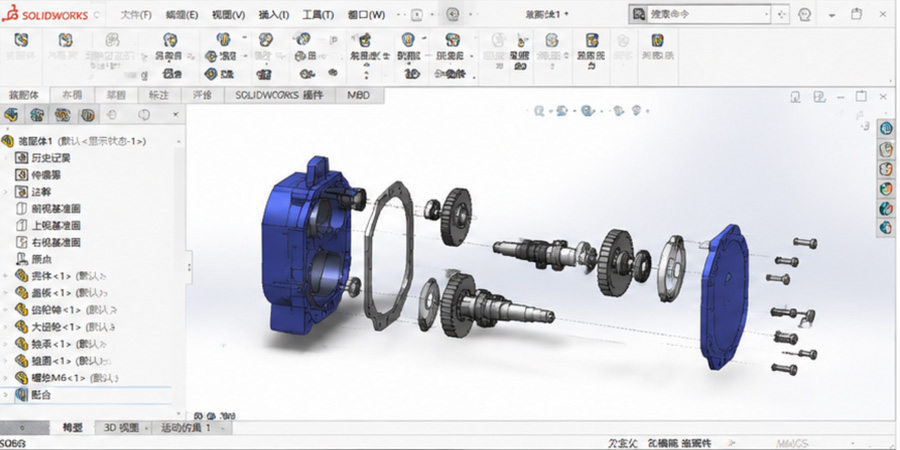Image resolution: width=900 pixels, height=450 pixels.
Task: Open the 视图(V) menu
Action: (228, 15)
